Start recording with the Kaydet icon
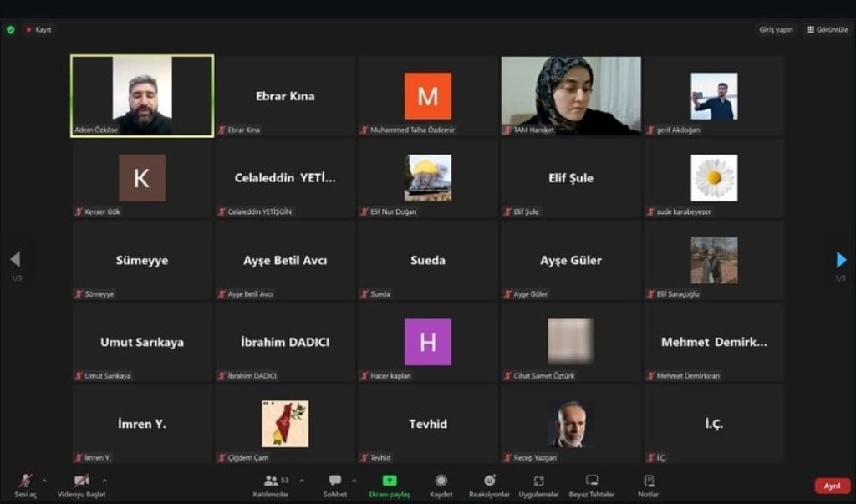856x504 pixels. pyautogui.click(x=441, y=481)
